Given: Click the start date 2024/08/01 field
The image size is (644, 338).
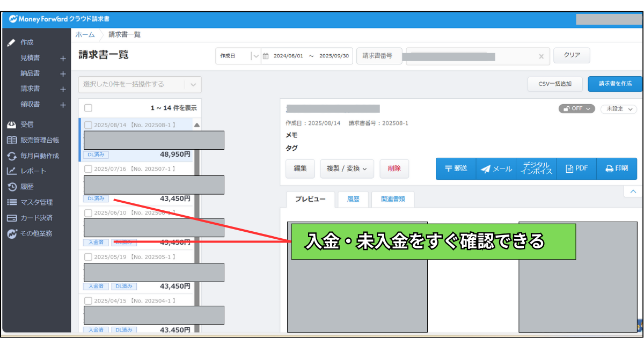Looking at the screenshot, I should click(x=288, y=56).
